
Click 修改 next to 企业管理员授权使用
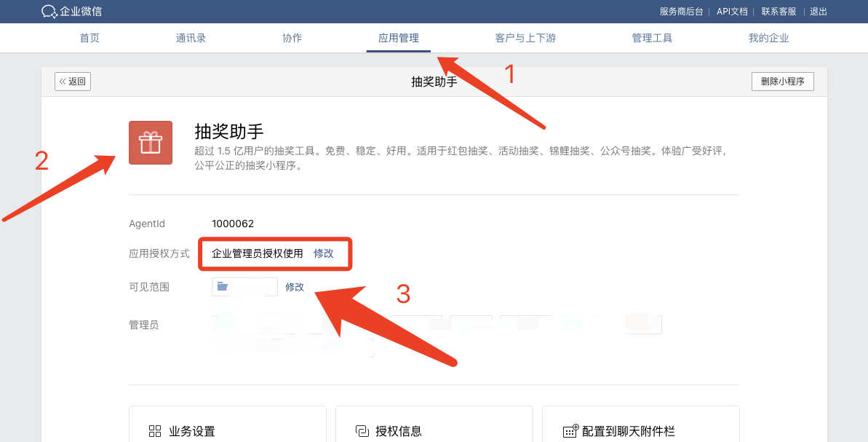click(324, 253)
